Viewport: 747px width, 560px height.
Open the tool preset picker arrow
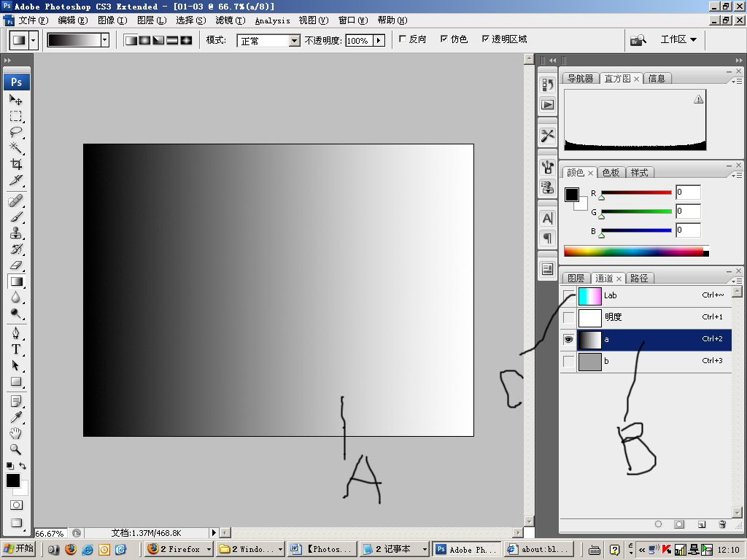[x=33, y=41]
